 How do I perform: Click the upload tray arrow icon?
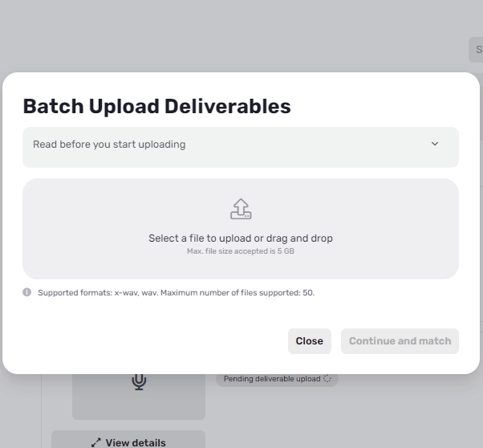point(241,209)
